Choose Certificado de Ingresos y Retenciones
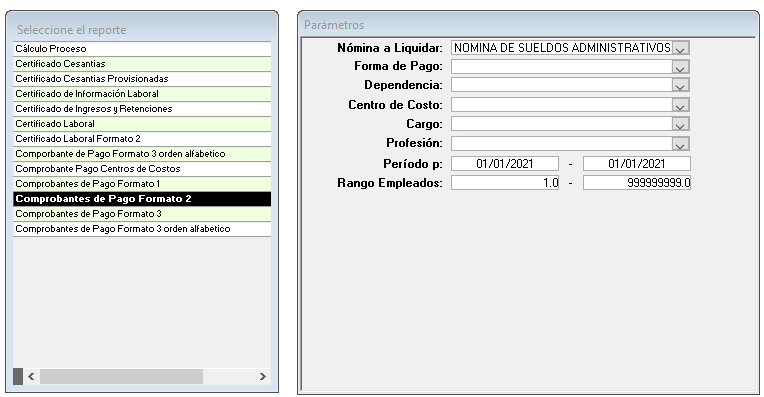Viewport: 764px width, 397px height. 142,109
